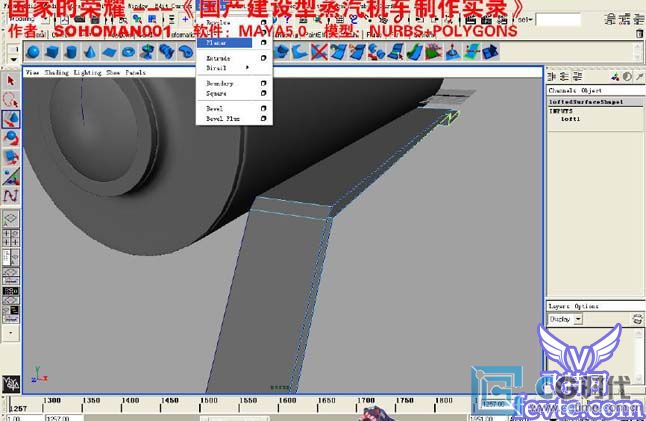Viewport: 646px width, 421px height.
Task: Click the dark arrow icon at the Channel Box edge
Action: pyautogui.click(x=639, y=77)
